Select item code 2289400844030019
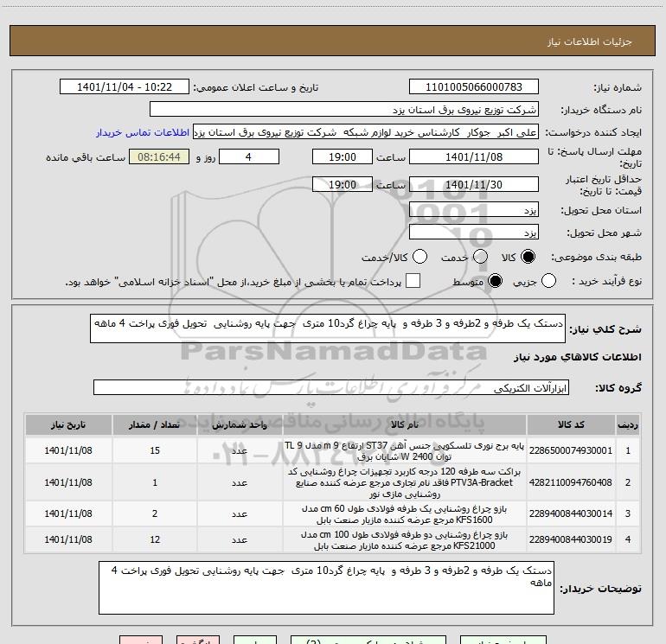This screenshot has width=666, height=644. pyautogui.click(x=571, y=539)
